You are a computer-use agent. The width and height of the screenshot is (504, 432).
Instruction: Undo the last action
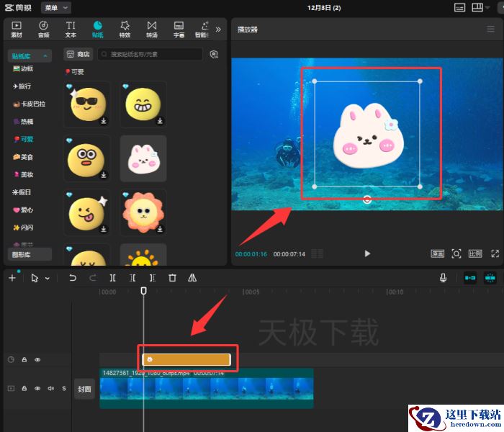point(73,278)
